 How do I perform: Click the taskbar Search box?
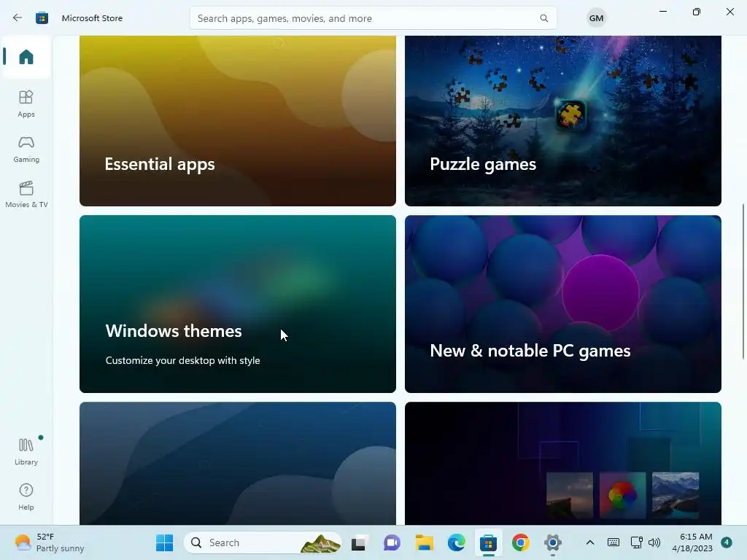pos(263,542)
